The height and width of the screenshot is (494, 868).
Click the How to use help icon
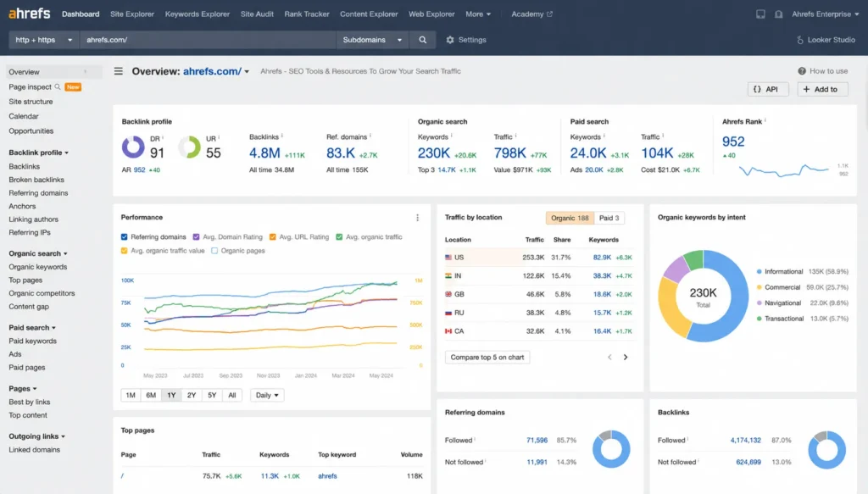(x=802, y=71)
